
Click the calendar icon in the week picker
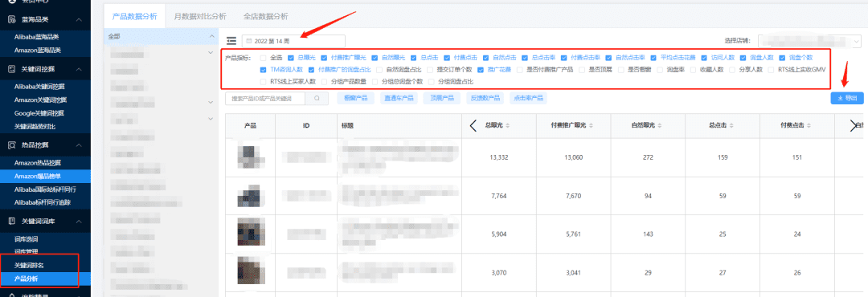tap(248, 41)
